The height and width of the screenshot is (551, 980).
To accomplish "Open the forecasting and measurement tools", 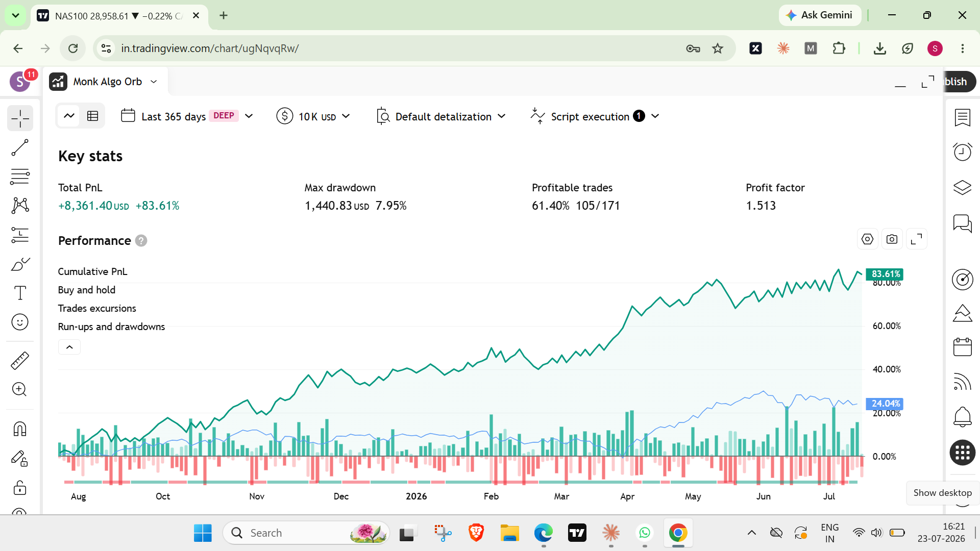I will point(20,235).
